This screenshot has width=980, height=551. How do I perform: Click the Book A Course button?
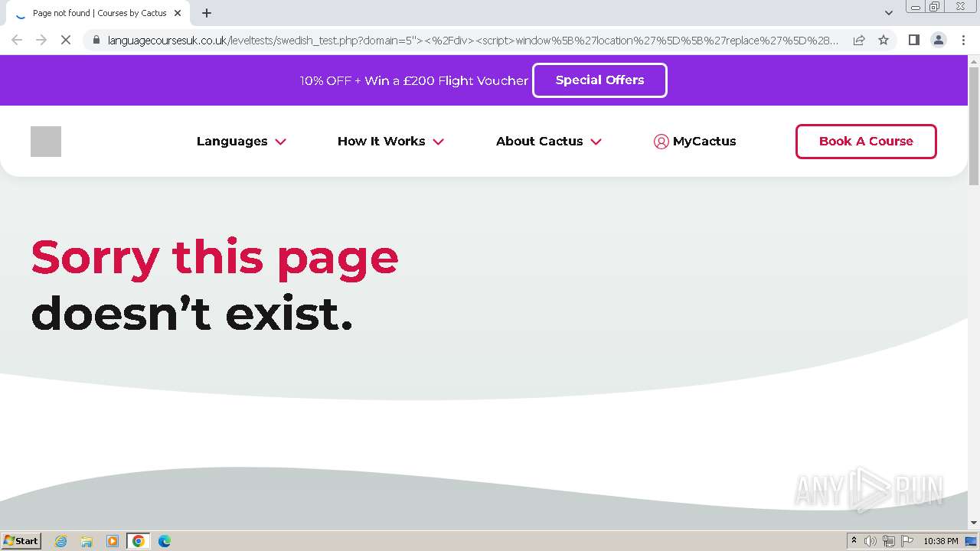click(x=866, y=142)
